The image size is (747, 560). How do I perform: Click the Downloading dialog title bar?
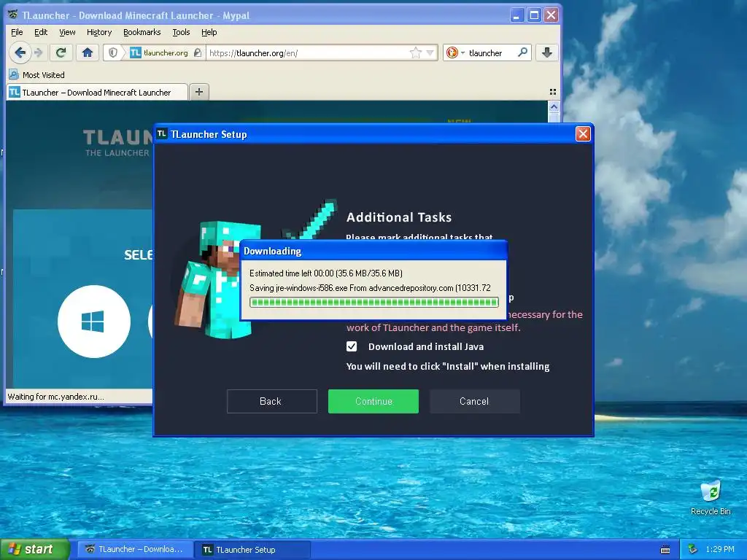click(374, 251)
